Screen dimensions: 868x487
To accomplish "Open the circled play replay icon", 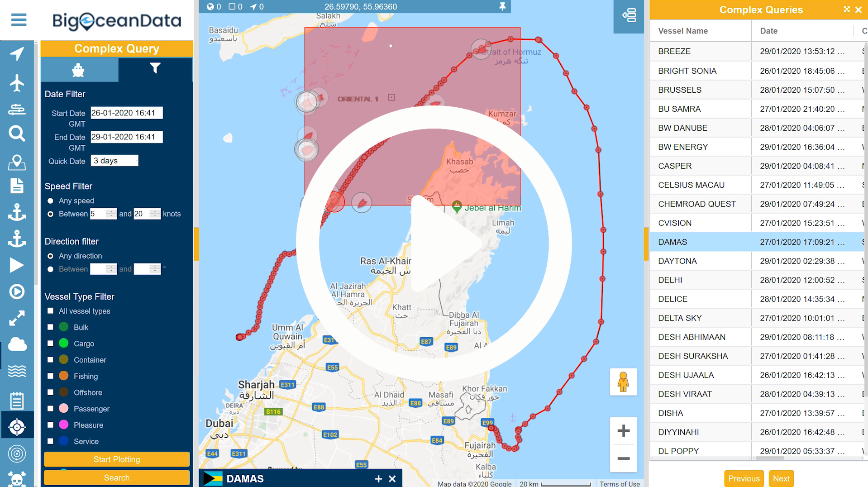I will pos(17,291).
